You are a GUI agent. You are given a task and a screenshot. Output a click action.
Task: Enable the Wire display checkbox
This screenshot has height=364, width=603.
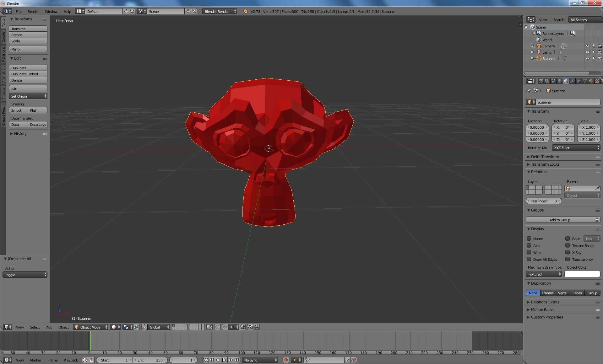pos(529,252)
